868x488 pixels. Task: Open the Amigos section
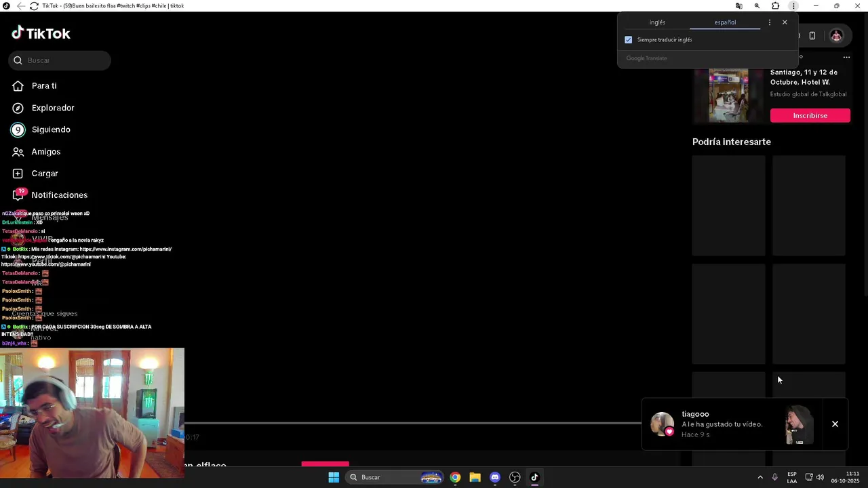click(x=45, y=152)
